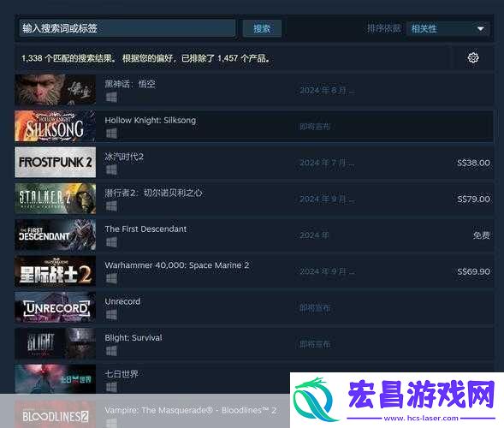Click Windows icon under 冰汽时代2
Screen dimensions: 504x428
point(111,169)
